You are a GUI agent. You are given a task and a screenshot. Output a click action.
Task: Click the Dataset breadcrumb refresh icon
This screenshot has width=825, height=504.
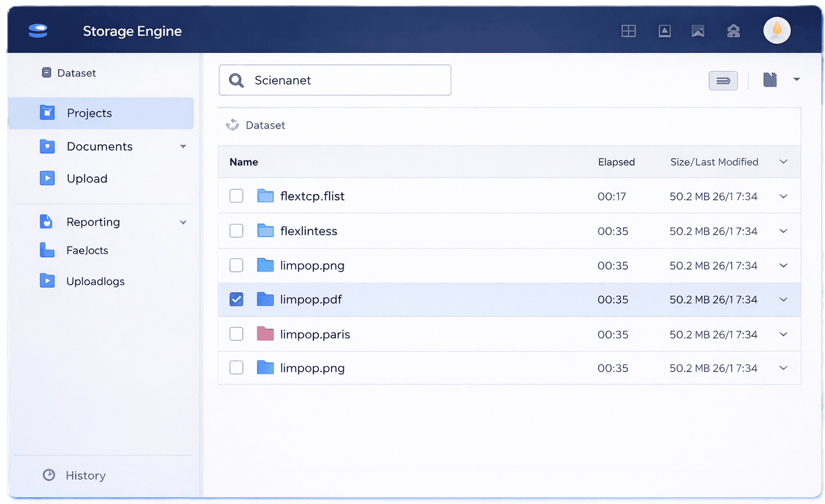233,125
